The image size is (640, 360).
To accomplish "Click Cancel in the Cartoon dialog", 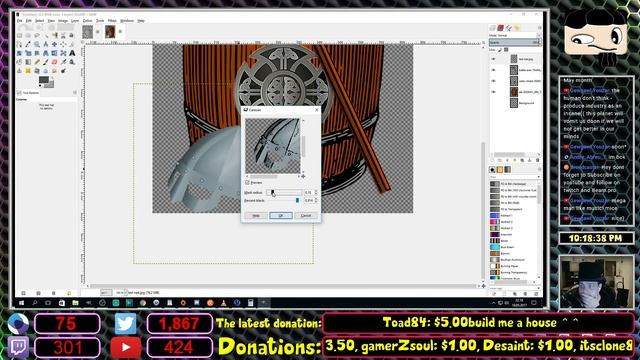I will click(306, 215).
